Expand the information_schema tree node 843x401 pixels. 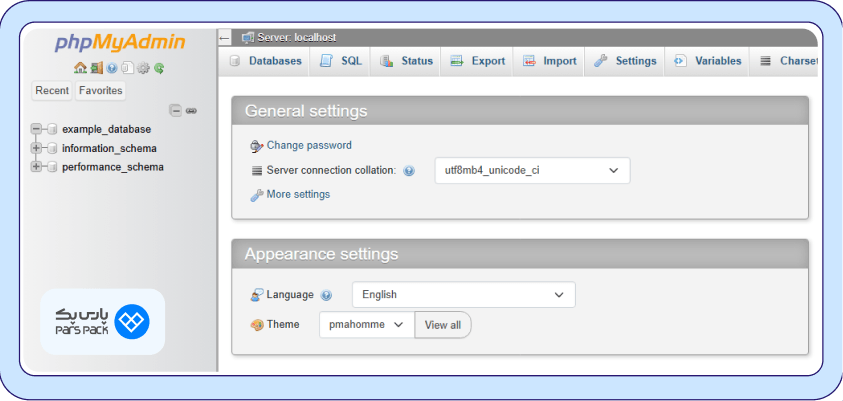click(x=36, y=148)
